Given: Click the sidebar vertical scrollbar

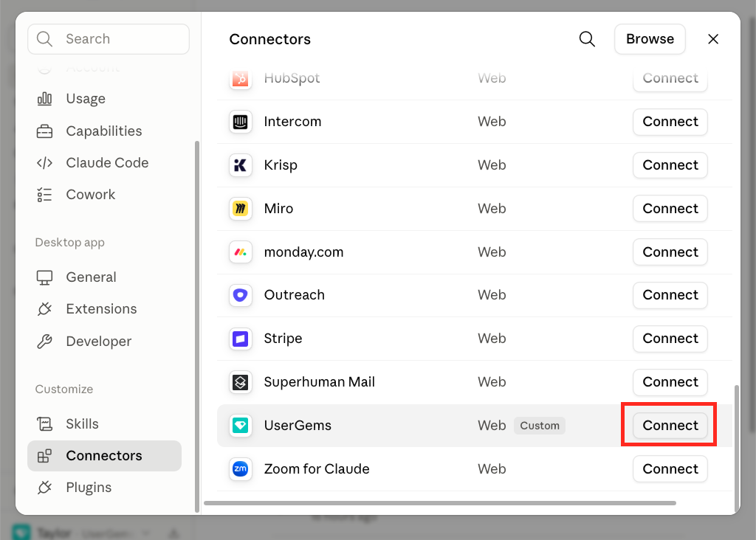Looking at the screenshot, I should [x=196, y=327].
